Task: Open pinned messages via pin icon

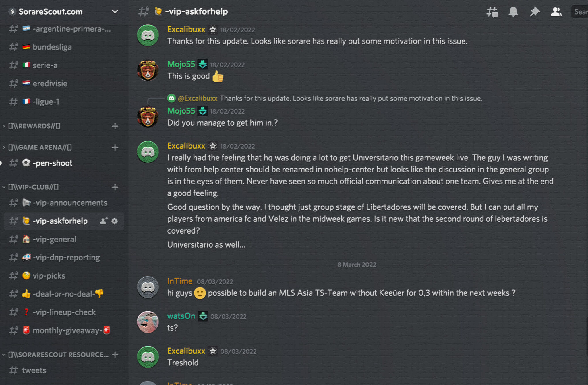Action: (x=535, y=12)
